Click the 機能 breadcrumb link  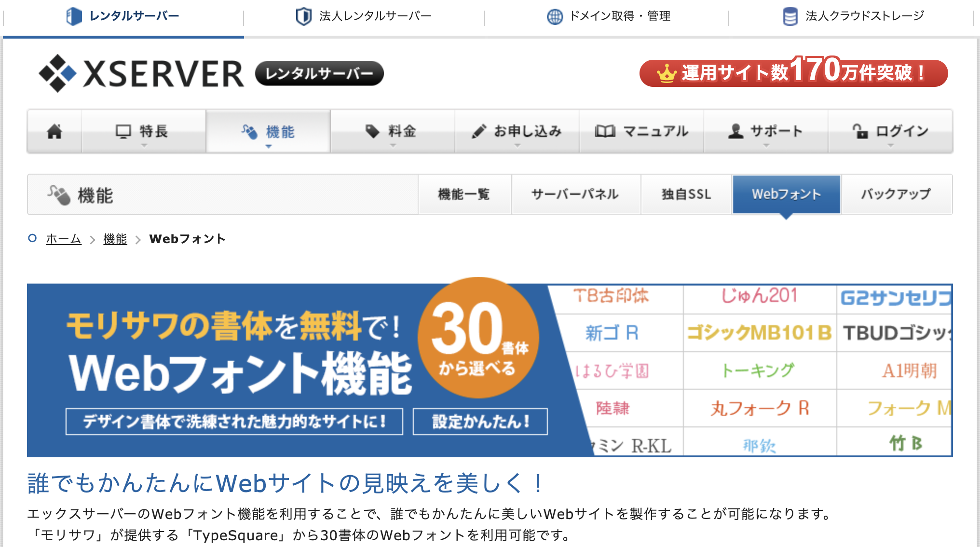(x=115, y=239)
